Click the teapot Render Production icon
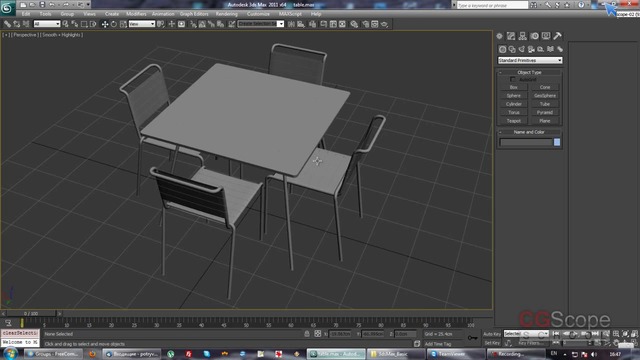The width and height of the screenshot is (640, 360). (384, 24)
